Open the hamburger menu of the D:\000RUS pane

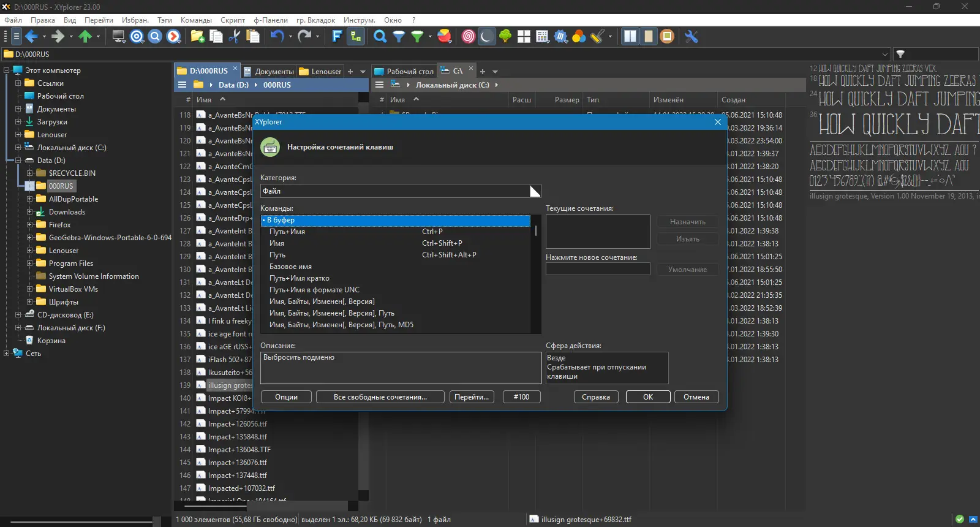click(x=182, y=85)
